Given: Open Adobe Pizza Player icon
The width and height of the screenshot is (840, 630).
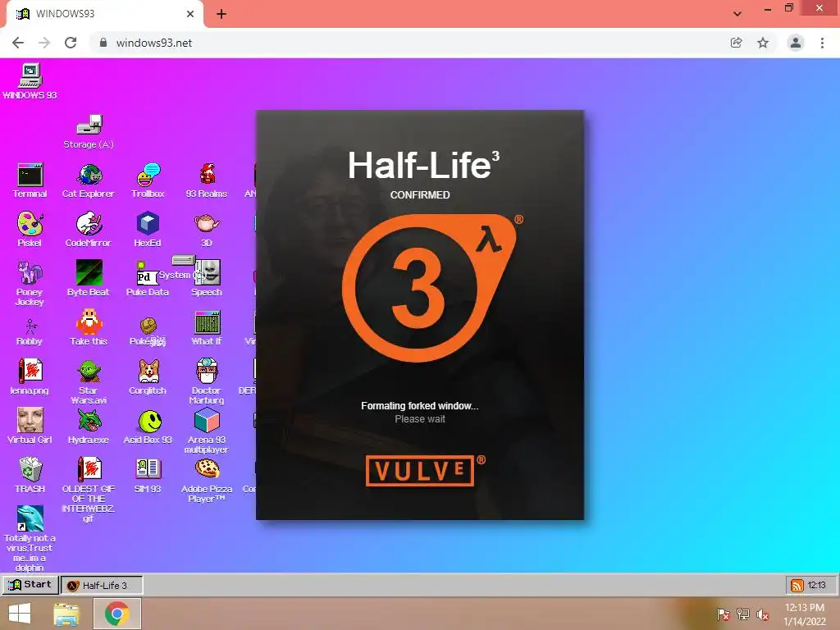Looking at the screenshot, I should click(207, 480).
